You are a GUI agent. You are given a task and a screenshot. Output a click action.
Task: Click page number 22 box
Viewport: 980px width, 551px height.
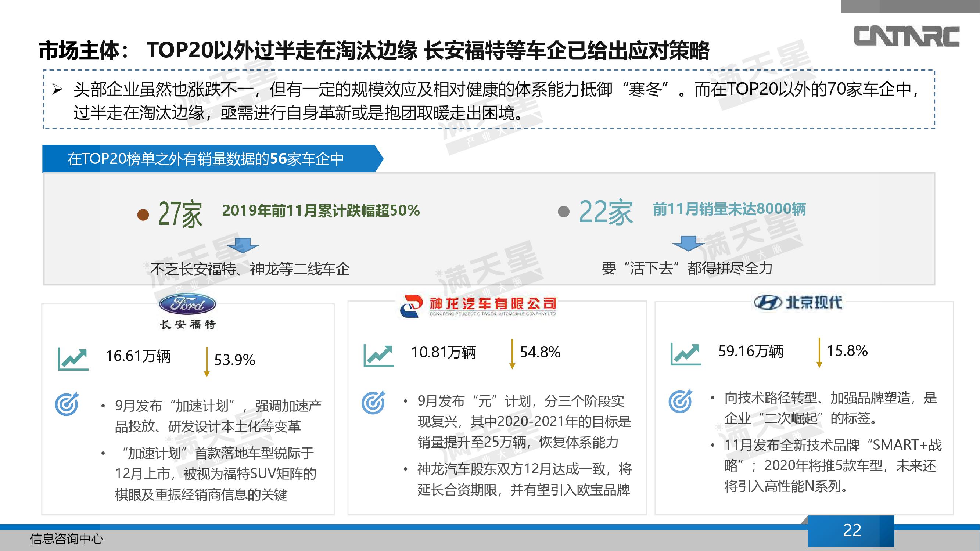coord(851,530)
